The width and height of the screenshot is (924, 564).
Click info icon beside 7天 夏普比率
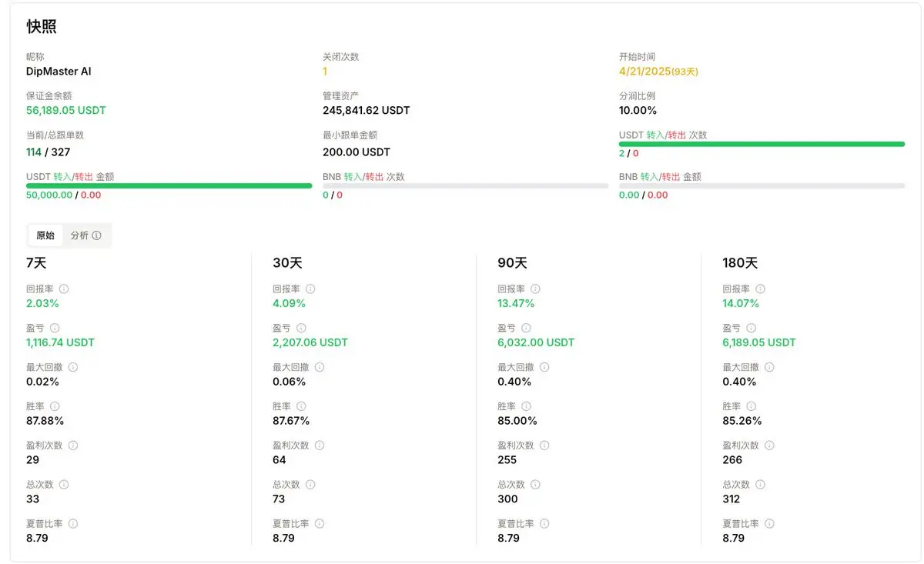point(73,523)
